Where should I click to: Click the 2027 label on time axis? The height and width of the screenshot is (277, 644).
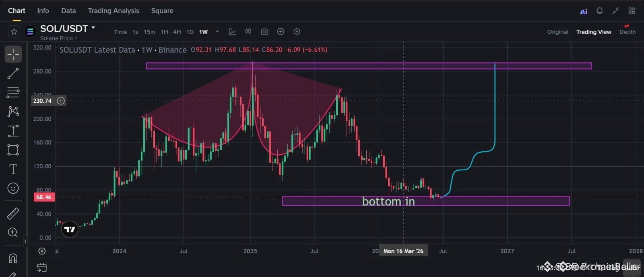(x=507, y=251)
